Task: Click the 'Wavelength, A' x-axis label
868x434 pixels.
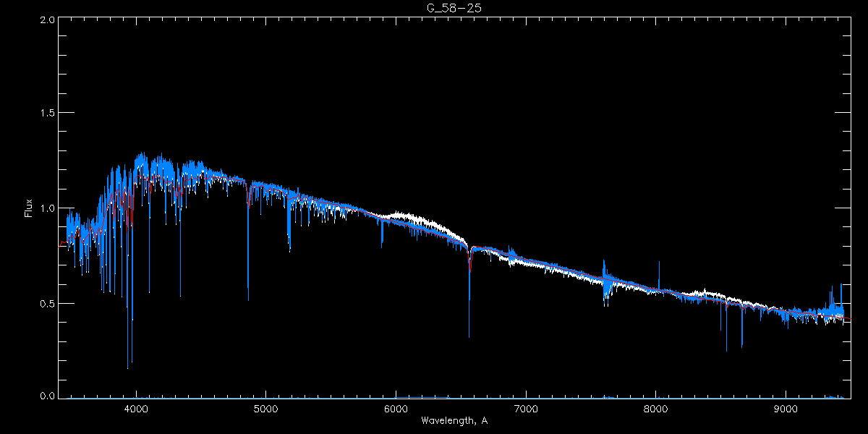Action: 454,421
